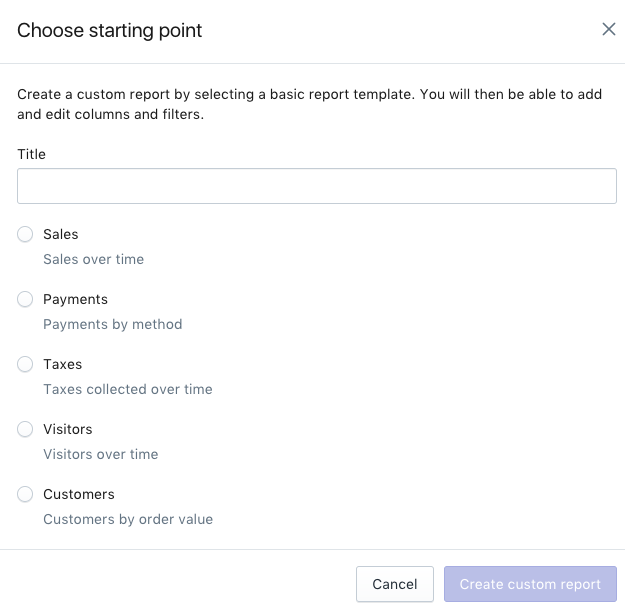Click the Customers by order value text
Viewport: 625px width, 610px height.
[x=128, y=519]
